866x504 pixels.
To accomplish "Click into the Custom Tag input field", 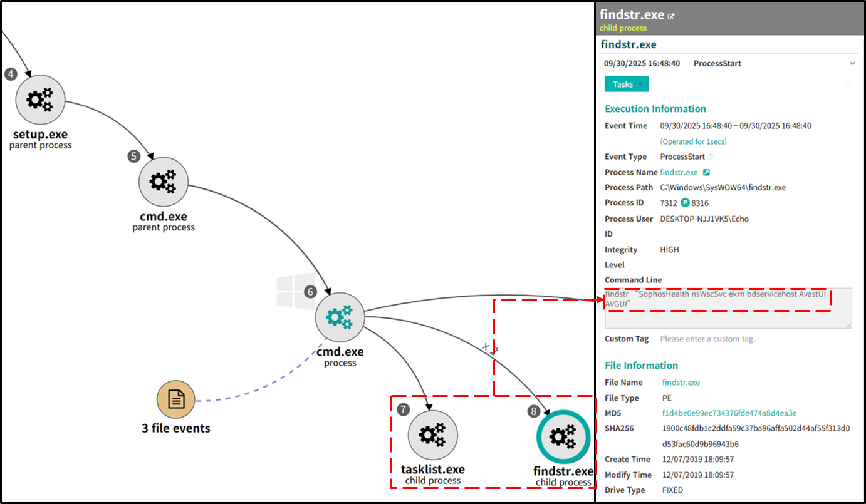I will point(752,339).
